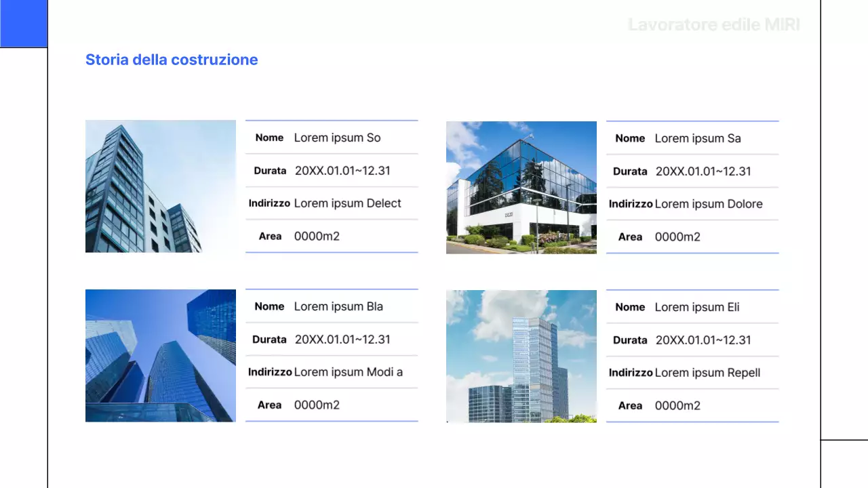This screenshot has width=868, height=488.
Task: Select the glass cube office building photo
Action: 521,188
